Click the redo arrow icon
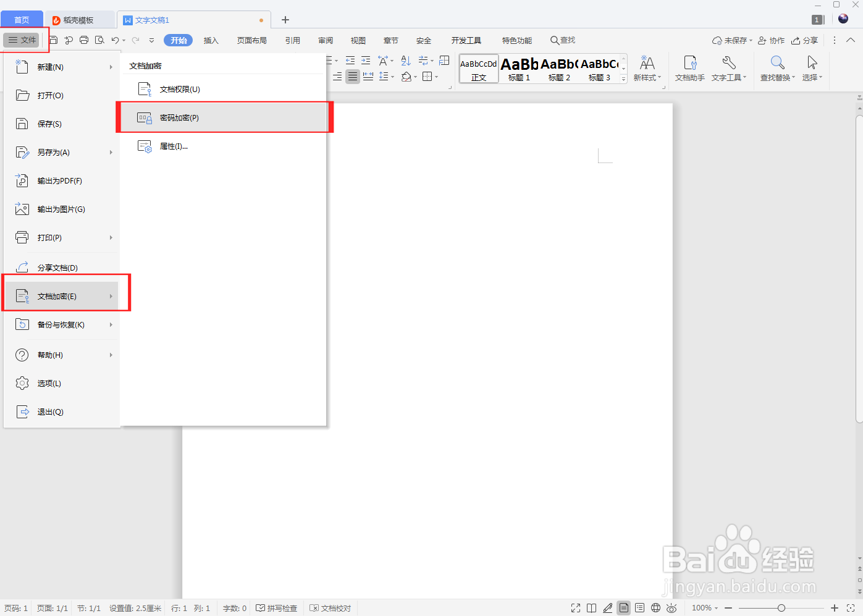Screen dimensions: 863x616 (x=135, y=40)
